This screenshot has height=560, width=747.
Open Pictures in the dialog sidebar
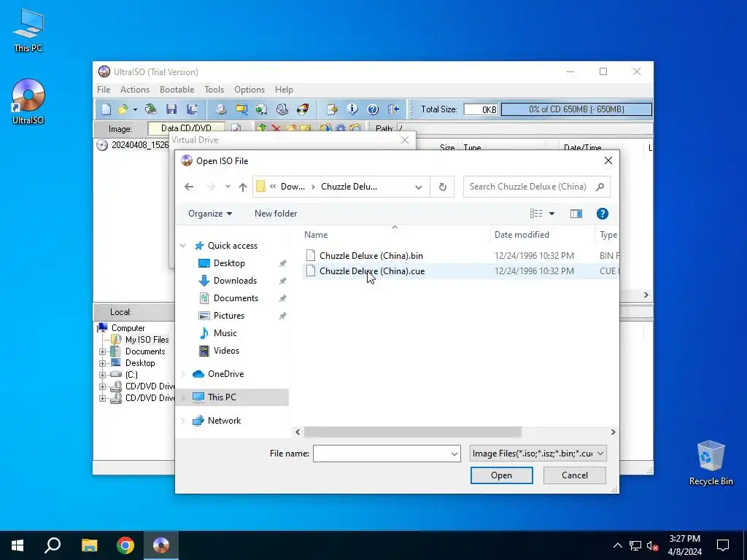[x=228, y=316]
